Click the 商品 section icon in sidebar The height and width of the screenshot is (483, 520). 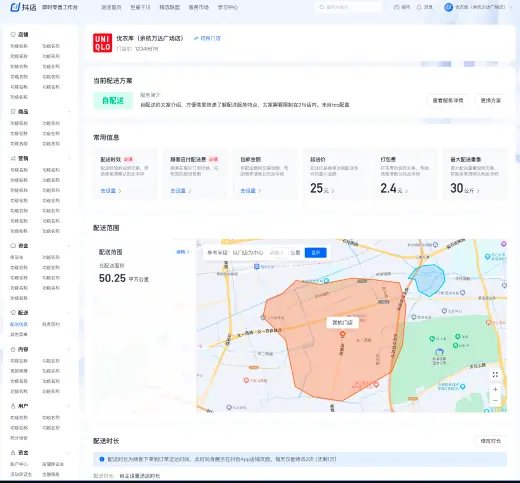[13, 111]
